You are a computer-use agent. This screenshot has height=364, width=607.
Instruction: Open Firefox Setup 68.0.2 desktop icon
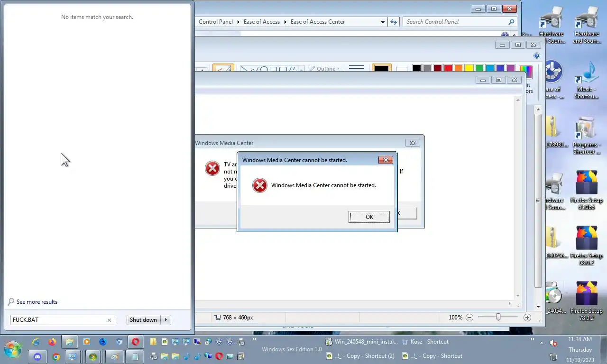[587, 245]
